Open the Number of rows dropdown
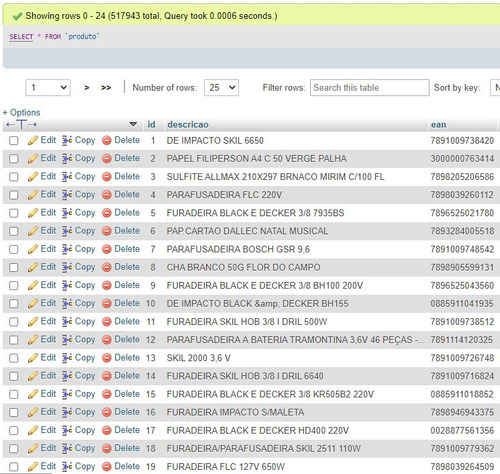The height and width of the screenshot is (474, 500). click(221, 88)
